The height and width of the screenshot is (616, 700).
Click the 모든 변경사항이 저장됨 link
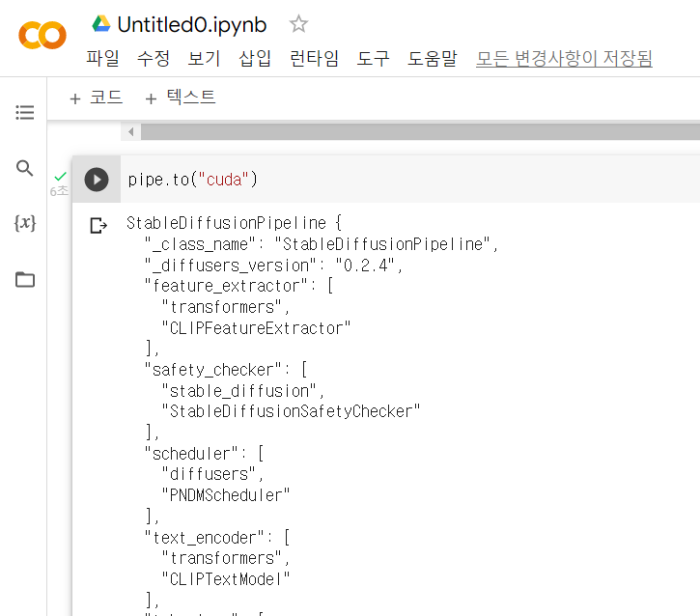point(564,59)
